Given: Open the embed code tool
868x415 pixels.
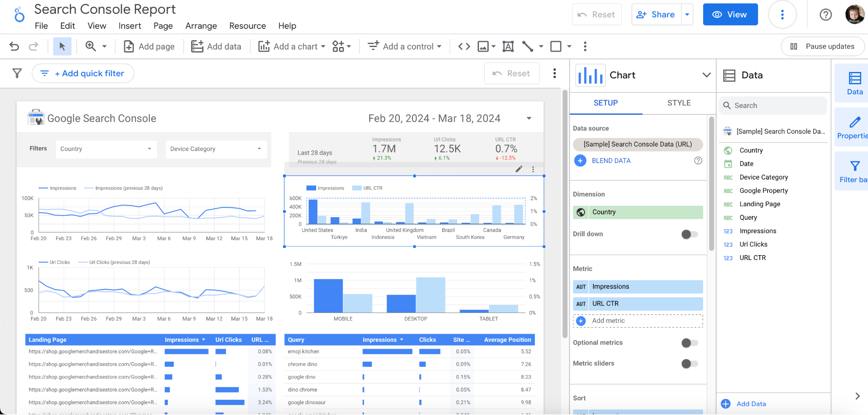Looking at the screenshot, I should (464, 46).
